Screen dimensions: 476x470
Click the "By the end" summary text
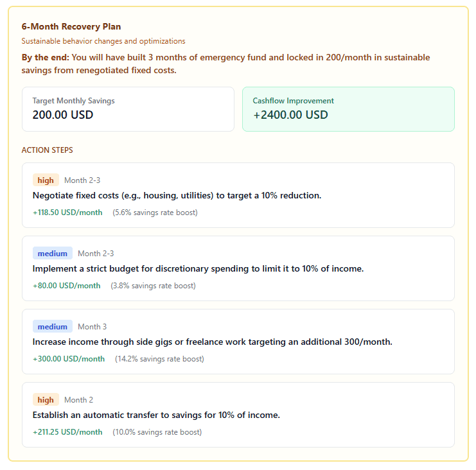coord(225,64)
